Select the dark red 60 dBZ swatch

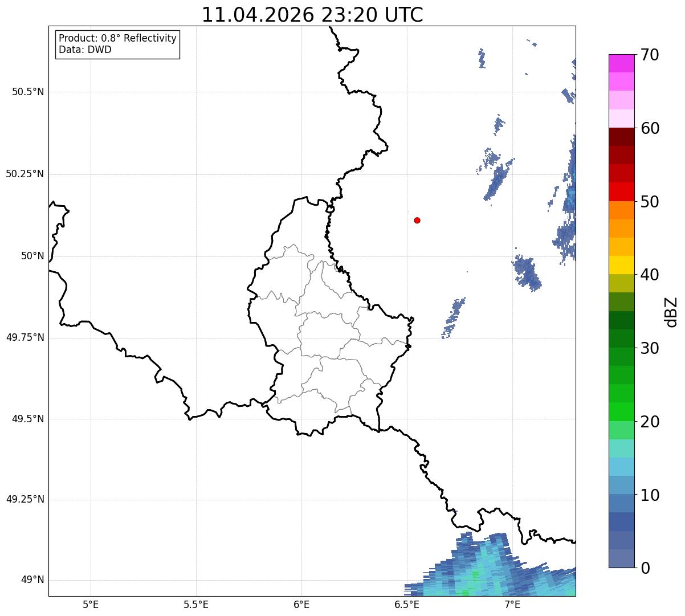coord(622,137)
